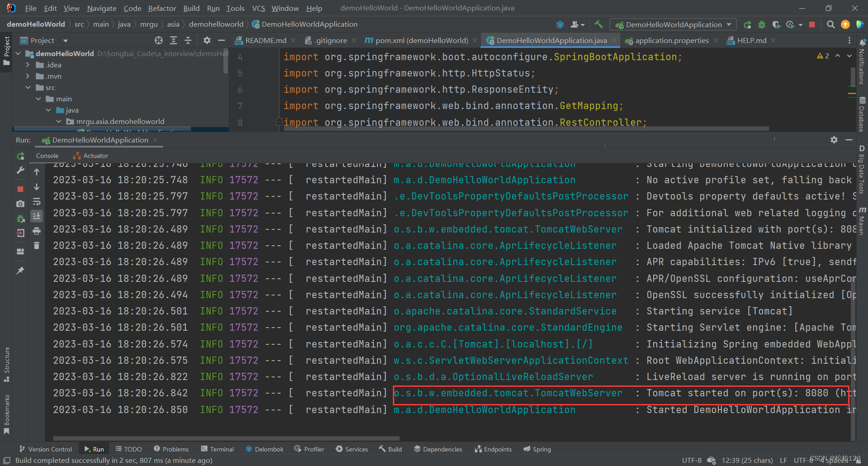
Task: Click the Profiler run icon in toolbar
Action: (790, 24)
